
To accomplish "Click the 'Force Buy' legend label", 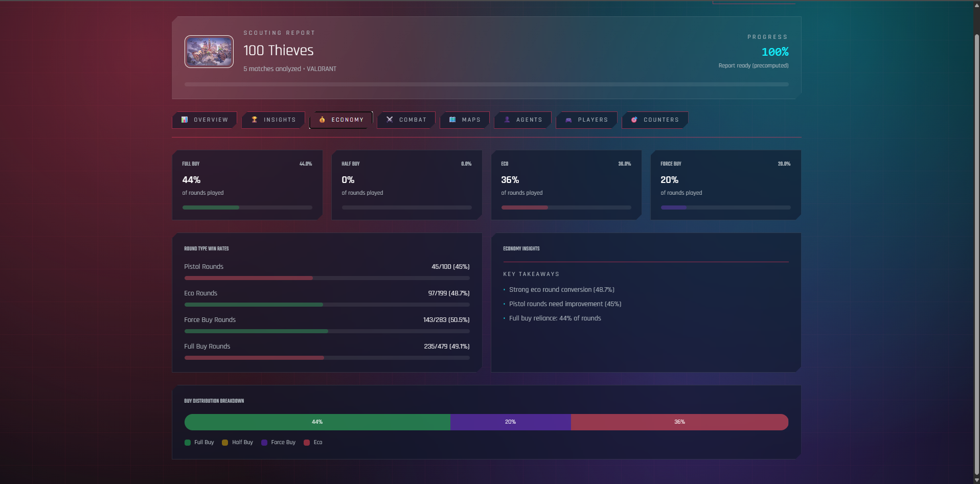I will pos(283,443).
